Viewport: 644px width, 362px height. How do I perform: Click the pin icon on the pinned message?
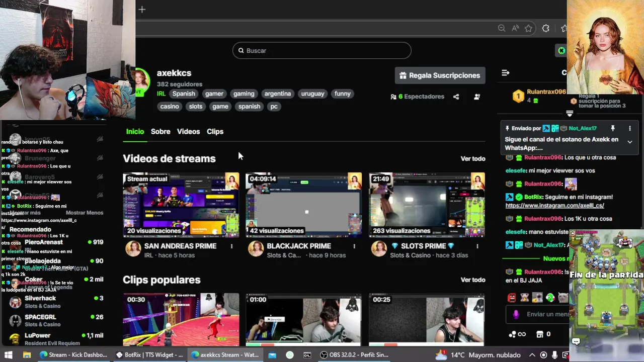pyautogui.click(x=613, y=129)
